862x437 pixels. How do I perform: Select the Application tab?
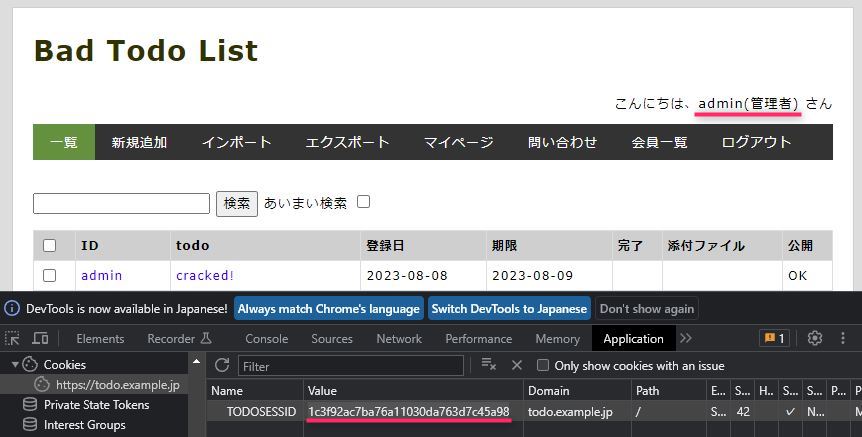(x=633, y=339)
